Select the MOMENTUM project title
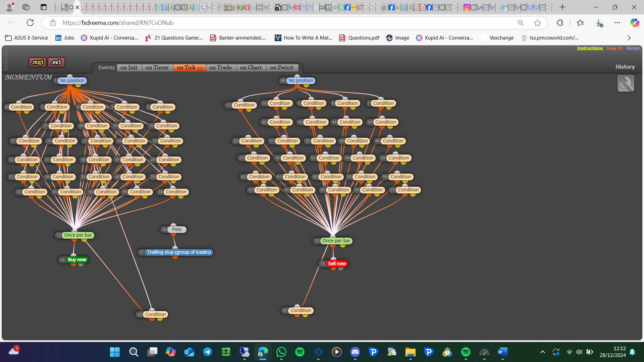 (29, 77)
